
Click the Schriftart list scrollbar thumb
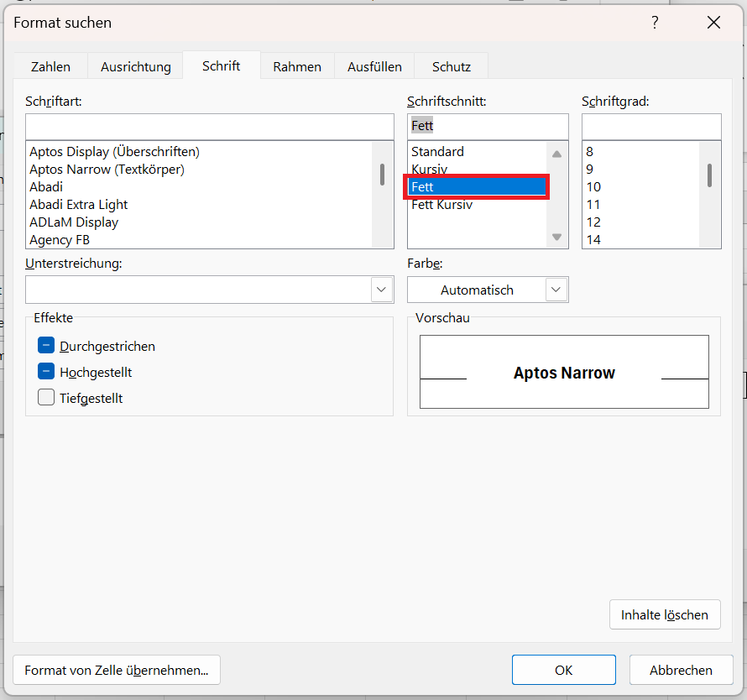[x=382, y=175]
